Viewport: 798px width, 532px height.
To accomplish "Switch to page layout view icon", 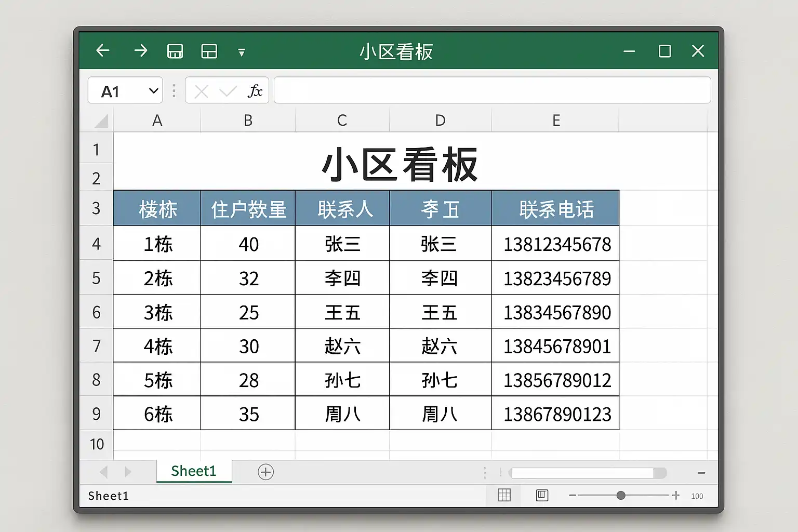I will point(542,495).
